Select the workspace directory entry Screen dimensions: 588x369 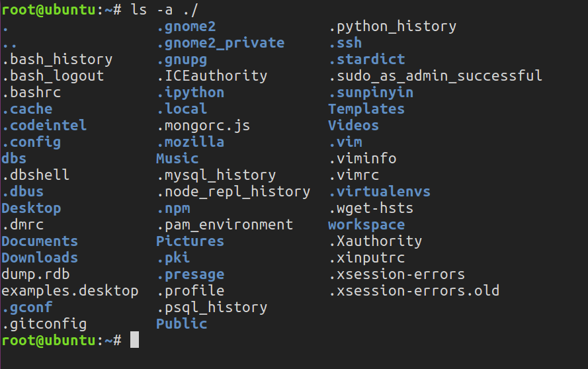point(366,225)
